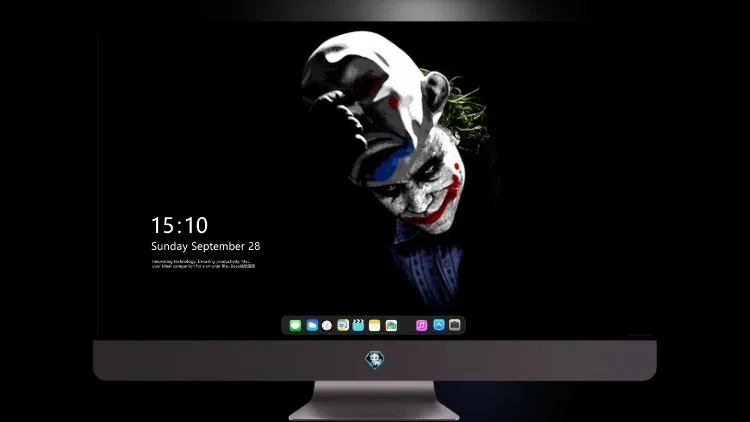
Task: Click the Sunday September 28 date
Action: pyautogui.click(x=206, y=246)
